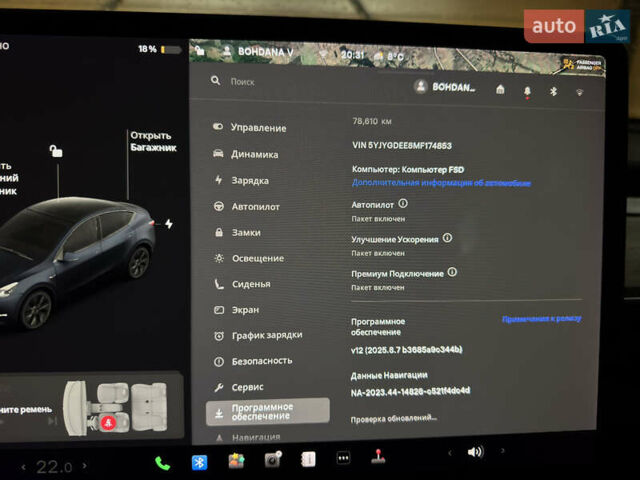Tap the unlock padlock icon above car
This screenshot has height=480, width=640.
point(56,151)
